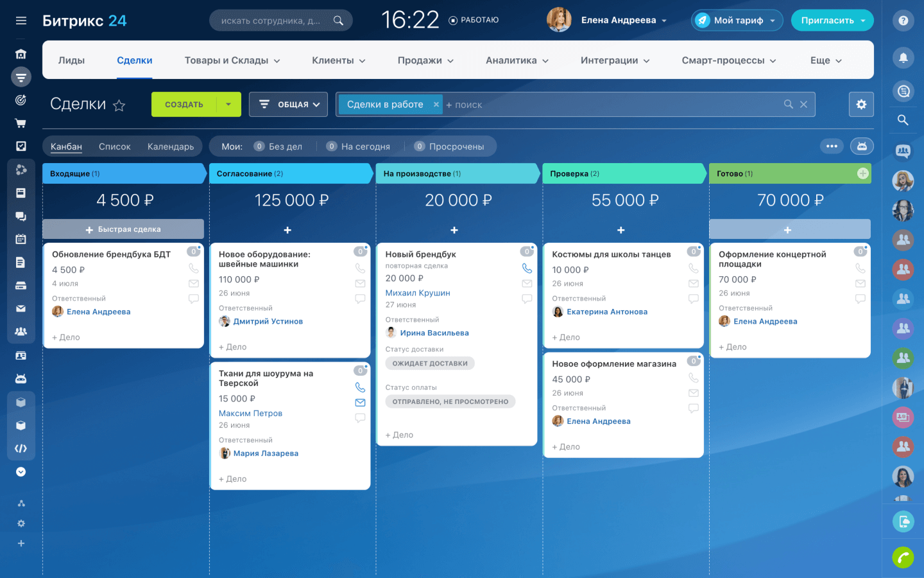Click the blue email icon on Ткани для шоурума card
This screenshot has height=578, width=924.
point(360,403)
